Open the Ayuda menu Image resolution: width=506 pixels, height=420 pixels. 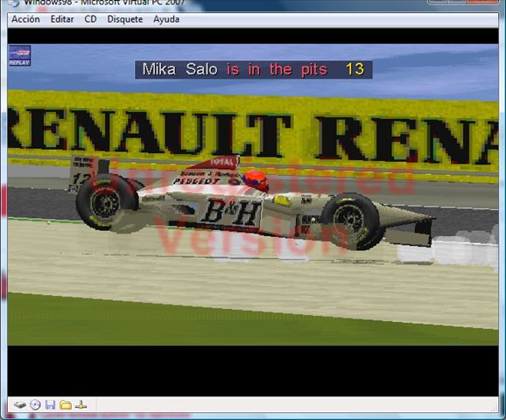point(166,19)
